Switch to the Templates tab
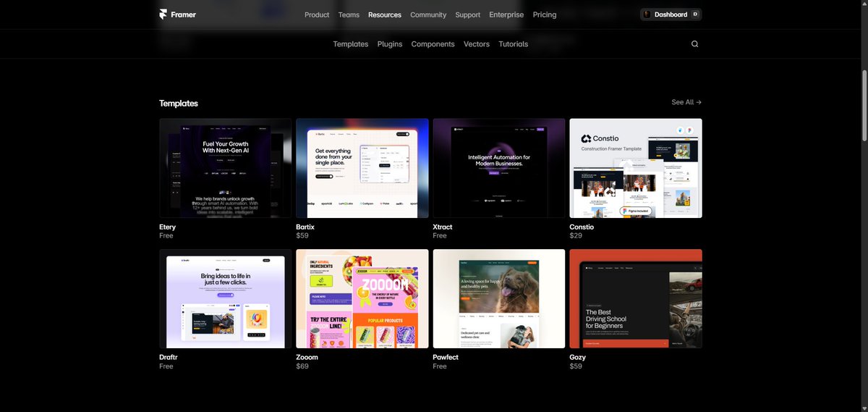Image resolution: width=868 pixels, height=412 pixels. [x=351, y=44]
